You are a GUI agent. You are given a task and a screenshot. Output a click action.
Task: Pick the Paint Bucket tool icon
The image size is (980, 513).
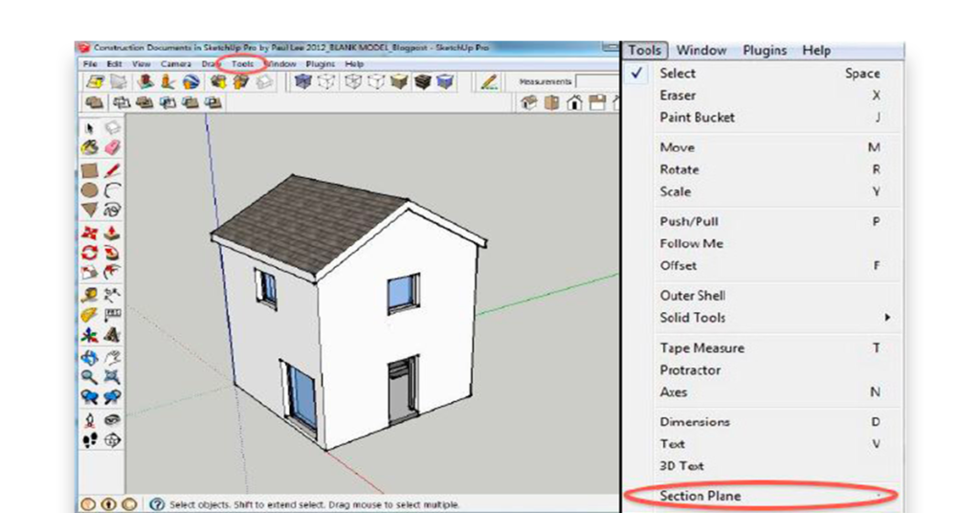click(x=89, y=148)
